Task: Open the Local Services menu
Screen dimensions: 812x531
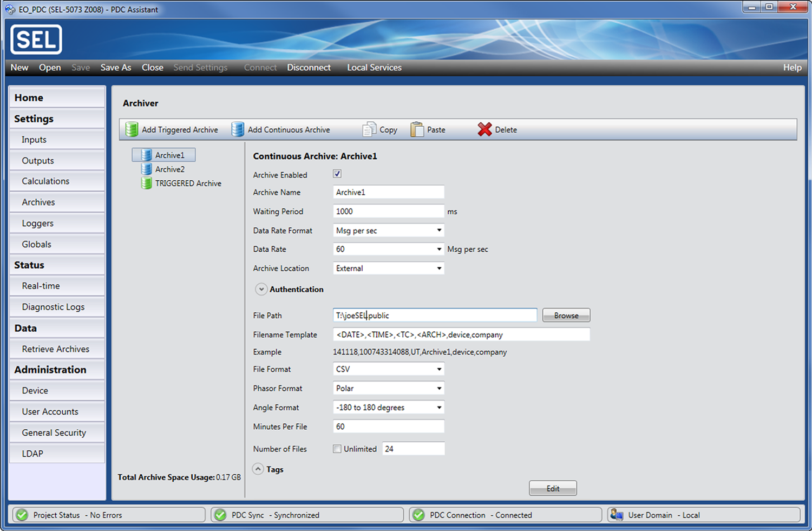Action: point(374,67)
